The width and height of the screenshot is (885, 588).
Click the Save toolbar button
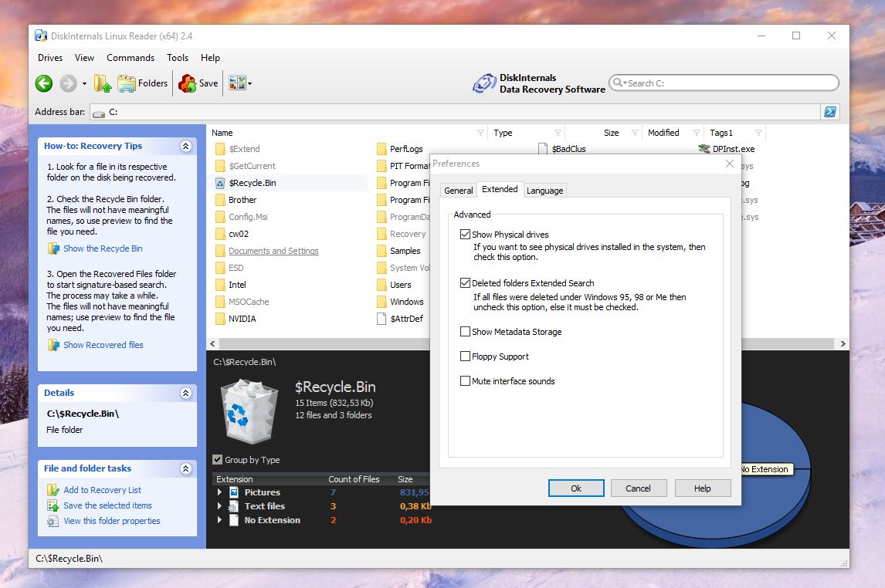pos(198,83)
